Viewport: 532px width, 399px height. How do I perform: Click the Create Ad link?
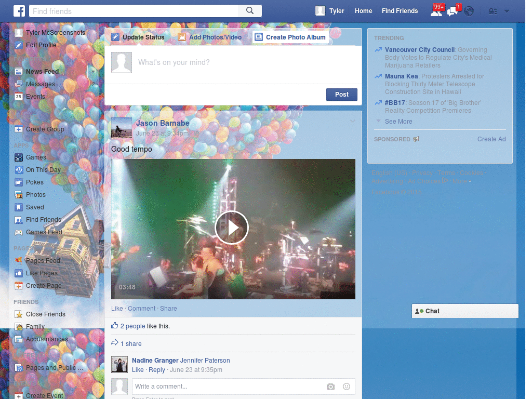click(x=491, y=139)
